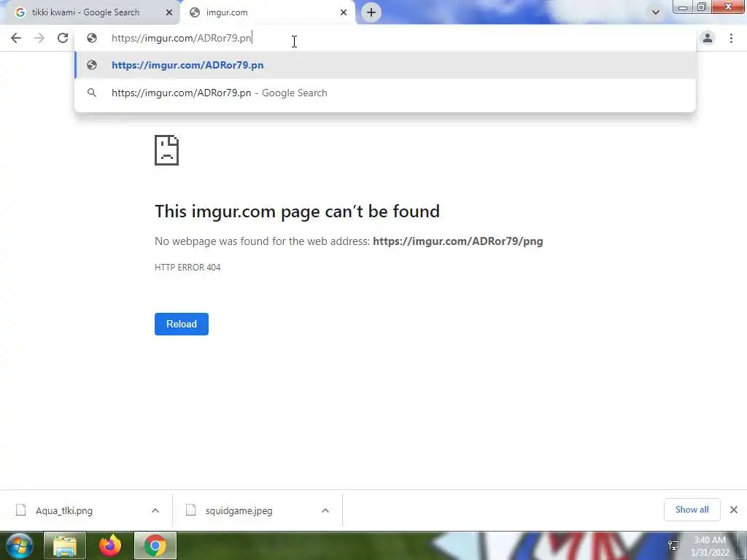Open File Explorer from the taskbar

[x=65, y=545]
